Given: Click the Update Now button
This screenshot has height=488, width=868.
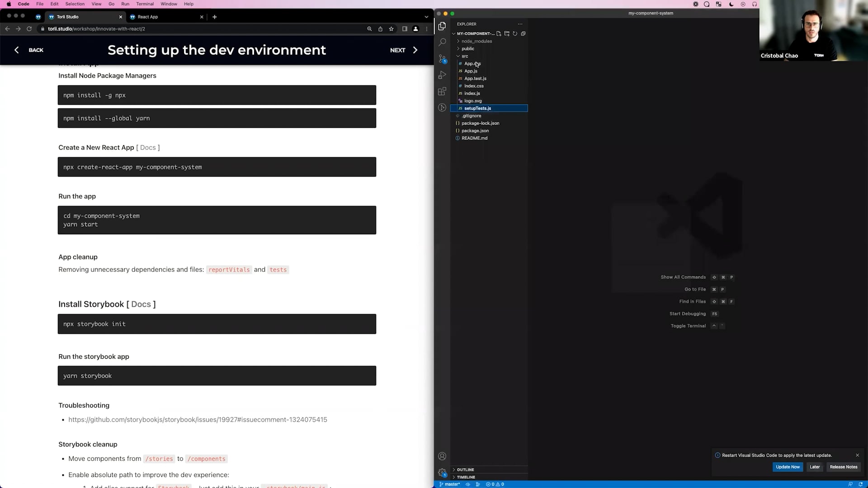Looking at the screenshot, I should (x=788, y=467).
